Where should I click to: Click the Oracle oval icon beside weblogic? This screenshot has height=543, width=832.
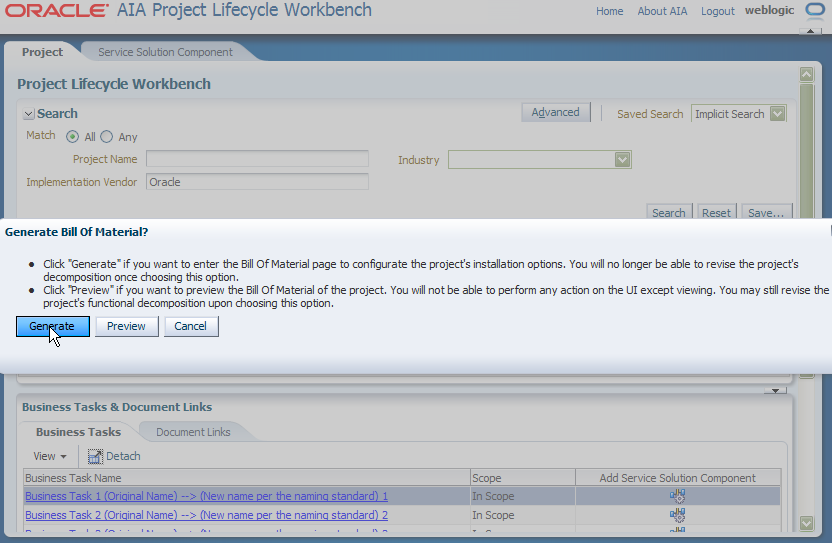point(815,11)
